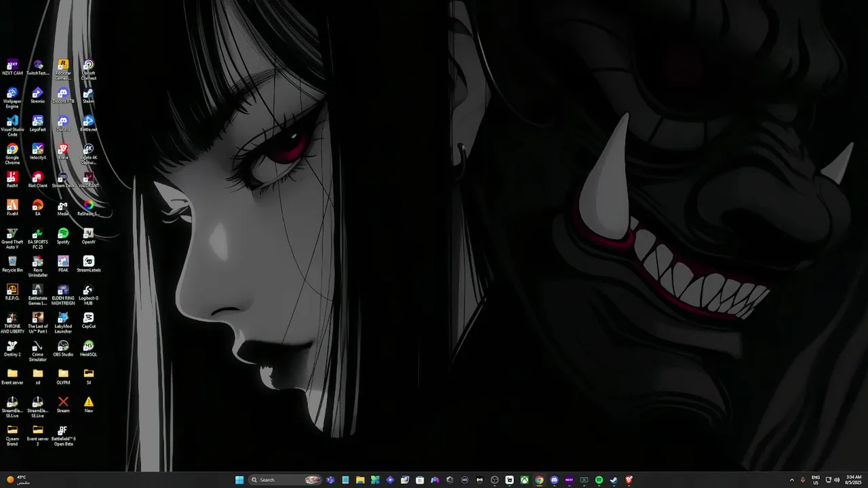Open the weather widget showing 43°C
Viewport: 868px width, 488px height.
[19, 480]
